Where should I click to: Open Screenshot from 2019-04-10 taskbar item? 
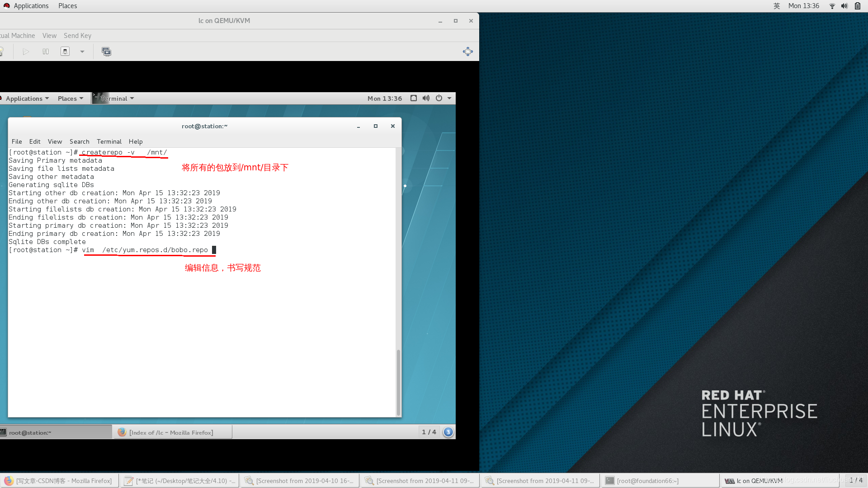point(300,481)
